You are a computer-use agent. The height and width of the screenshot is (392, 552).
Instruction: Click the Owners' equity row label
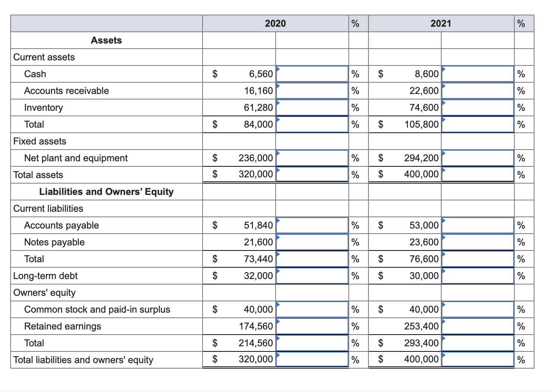point(44,293)
